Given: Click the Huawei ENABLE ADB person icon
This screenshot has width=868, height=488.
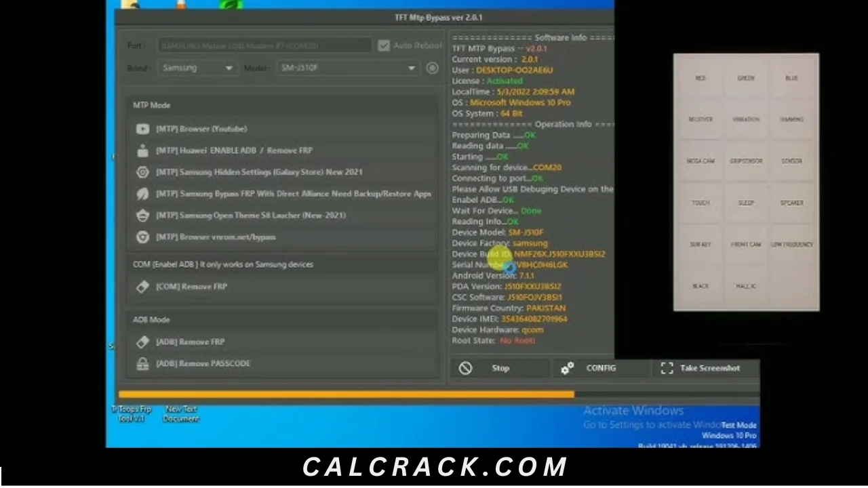Looking at the screenshot, I should point(142,150).
